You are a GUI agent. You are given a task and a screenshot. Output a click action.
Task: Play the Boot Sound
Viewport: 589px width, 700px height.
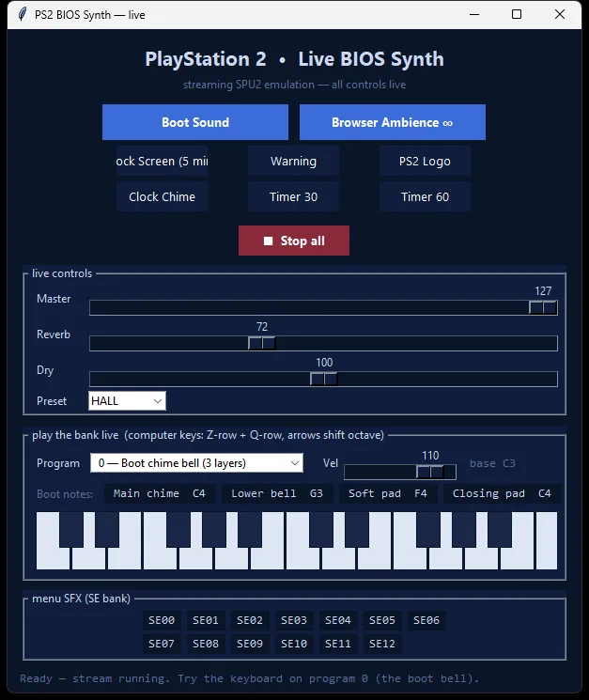click(195, 122)
